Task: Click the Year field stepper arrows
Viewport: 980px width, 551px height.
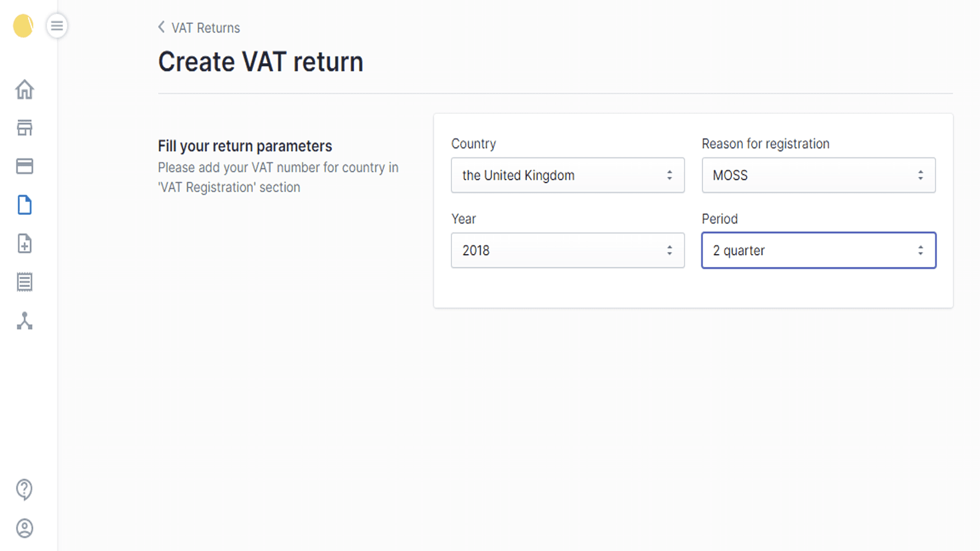Action: tap(669, 250)
